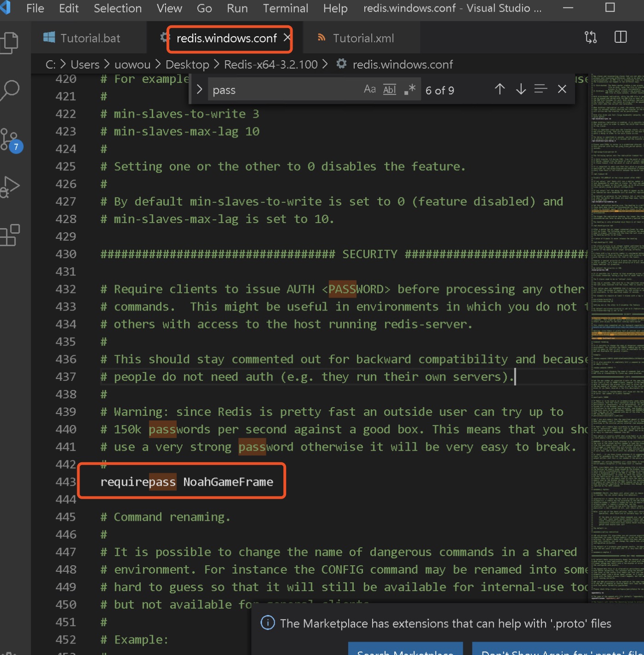Viewport: 644px width, 655px height.
Task: Maximize the Visual Studio Code window
Action: tap(610, 8)
